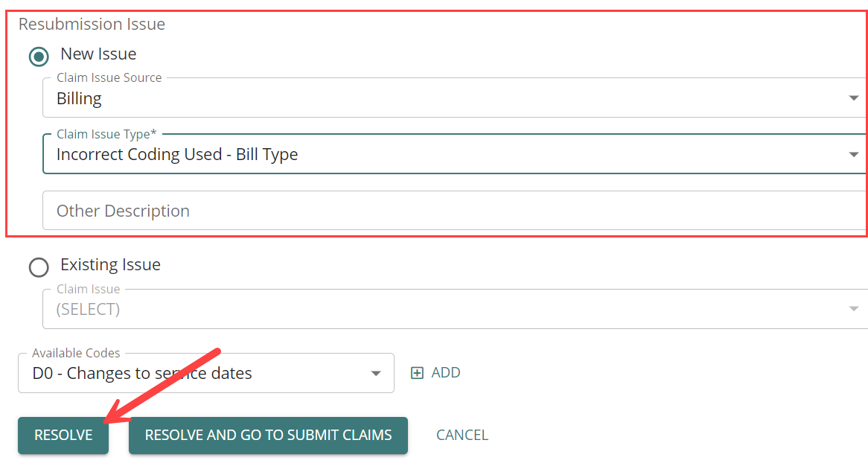Screen dimensions: 868x475
Task: Click the caret icon in Available Codes field
Action: tap(376, 374)
